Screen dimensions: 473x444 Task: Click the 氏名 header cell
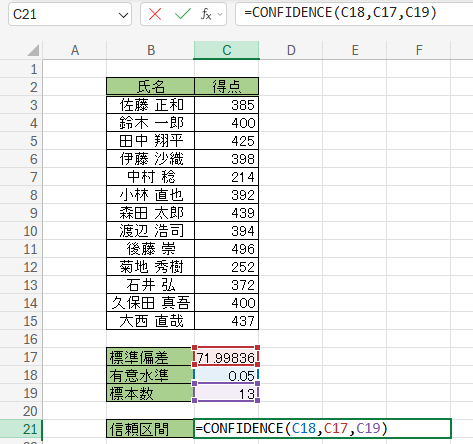[x=150, y=87]
